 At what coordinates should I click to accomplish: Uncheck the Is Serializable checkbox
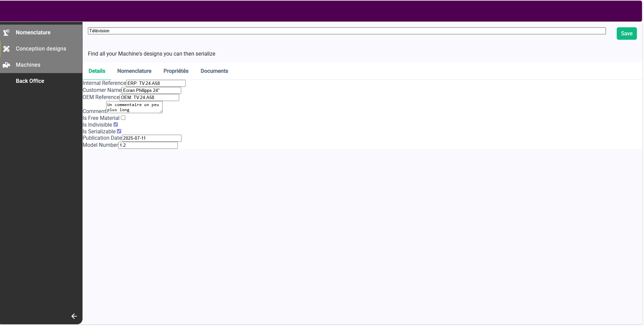click(119, 131)
